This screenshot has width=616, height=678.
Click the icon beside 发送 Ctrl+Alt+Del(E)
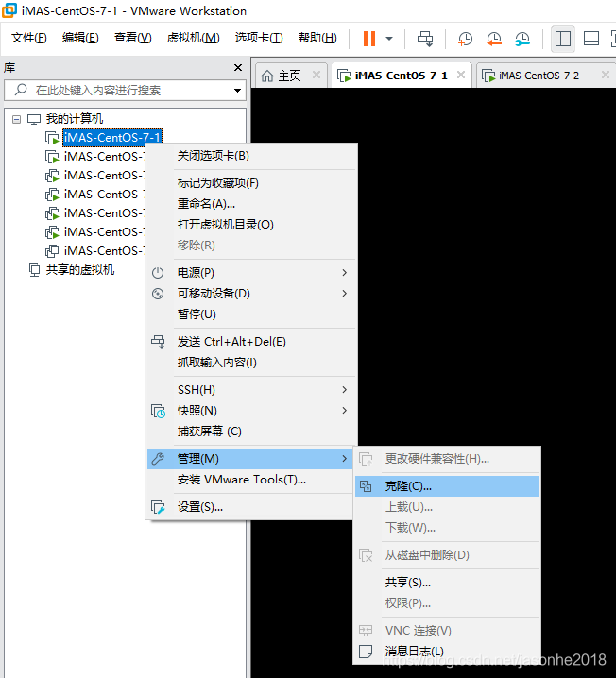[x=158, y=342]
